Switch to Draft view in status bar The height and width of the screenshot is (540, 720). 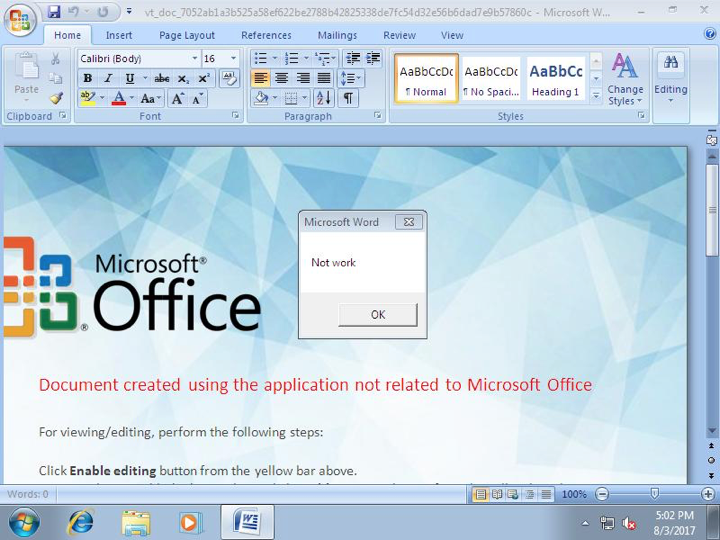546,494
